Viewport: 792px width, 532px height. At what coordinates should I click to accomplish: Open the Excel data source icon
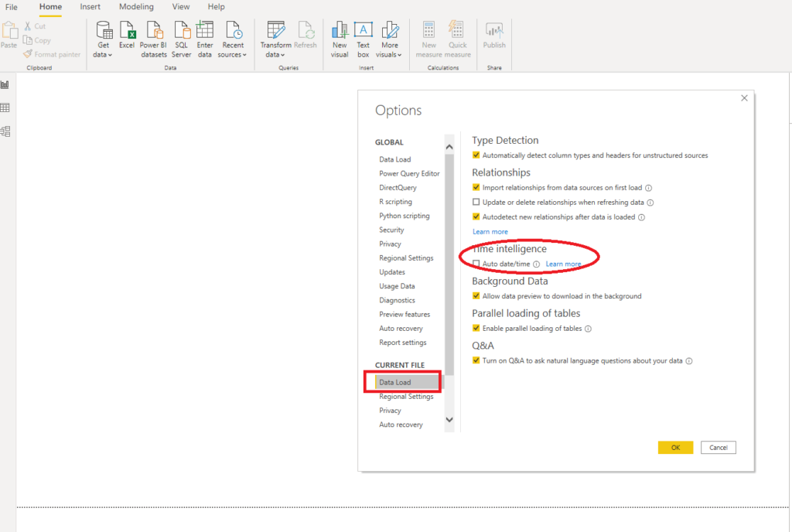[x=127, y=30]
